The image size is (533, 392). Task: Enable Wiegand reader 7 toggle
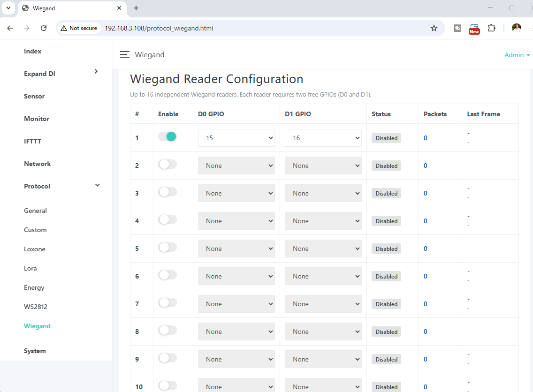click(168, 302)
